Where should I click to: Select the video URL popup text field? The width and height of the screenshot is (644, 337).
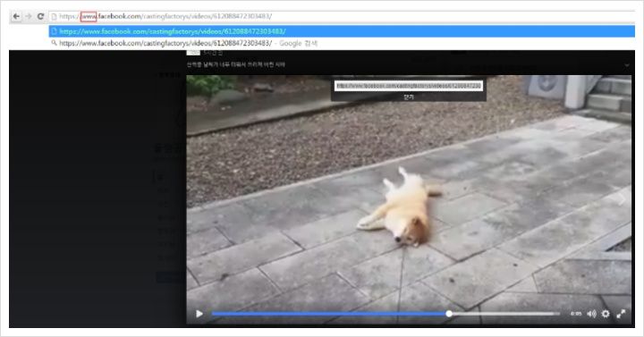[409, 86]
